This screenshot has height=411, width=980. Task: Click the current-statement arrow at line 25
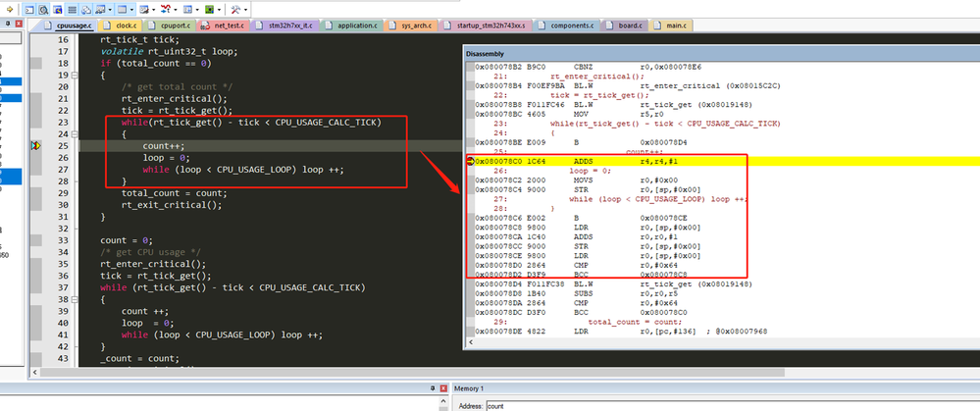pos(35,145)
